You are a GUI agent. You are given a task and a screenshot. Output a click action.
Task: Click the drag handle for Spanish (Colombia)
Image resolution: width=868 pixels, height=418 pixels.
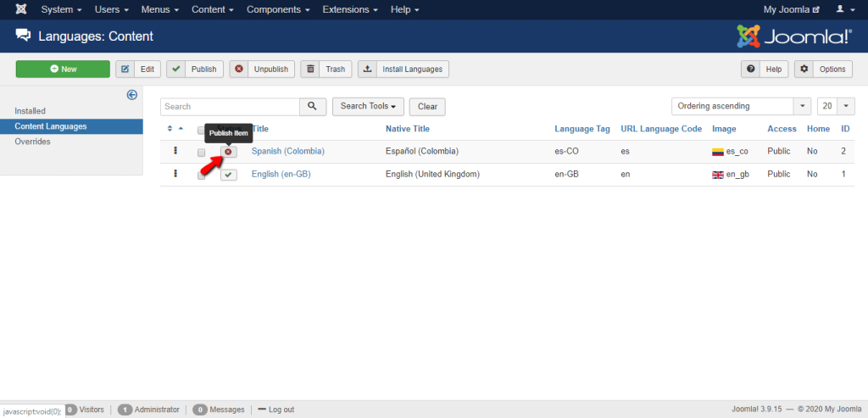[x=175, y=151]
